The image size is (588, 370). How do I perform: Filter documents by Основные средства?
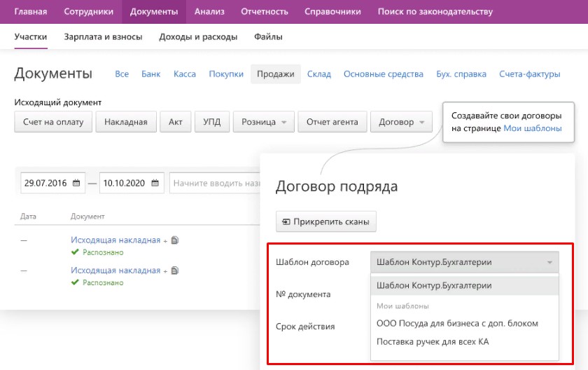[x=384, y=74]
